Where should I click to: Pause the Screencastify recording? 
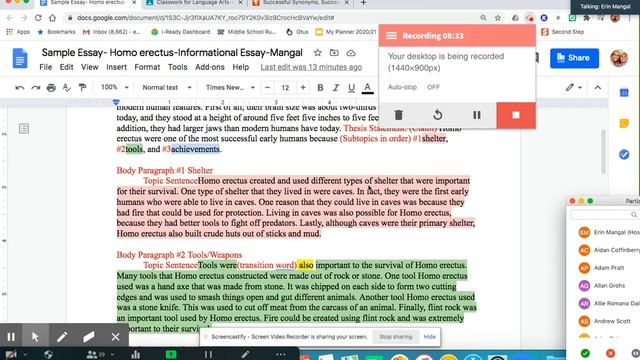pos(476,115)
